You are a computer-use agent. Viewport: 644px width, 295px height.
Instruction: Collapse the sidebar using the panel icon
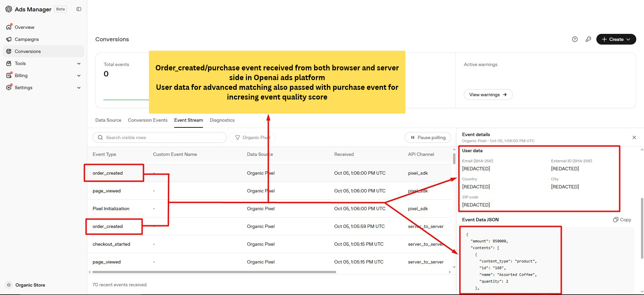(x=79, y=9)
